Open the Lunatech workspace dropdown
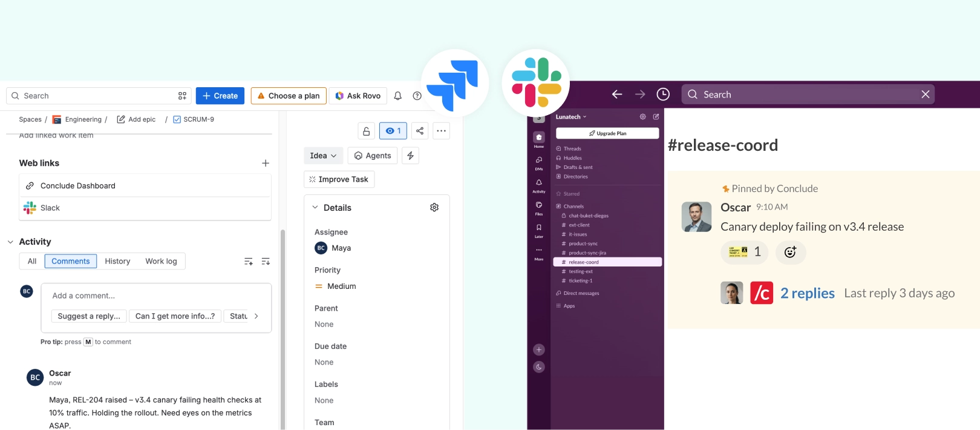The image size is (980, 430). [x=571, y=117]
